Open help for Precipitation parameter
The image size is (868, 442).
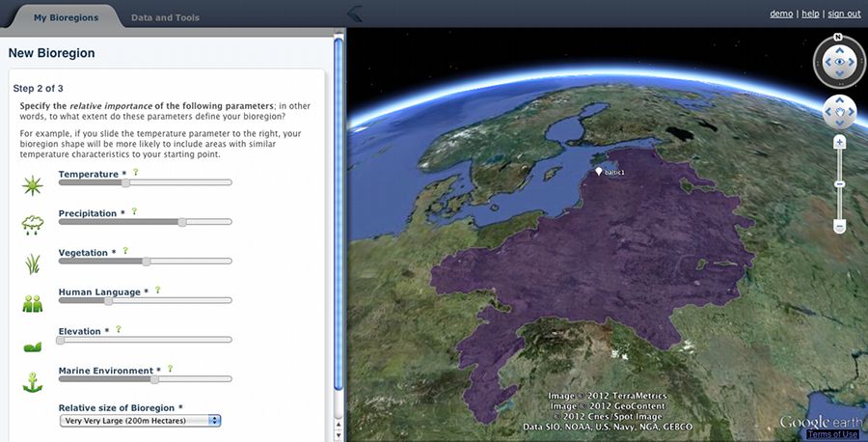134,211
